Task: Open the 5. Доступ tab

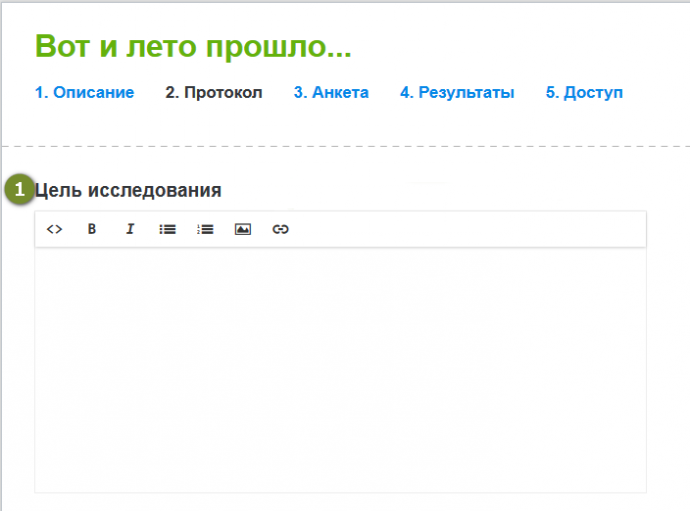Action: pos(584,92)
